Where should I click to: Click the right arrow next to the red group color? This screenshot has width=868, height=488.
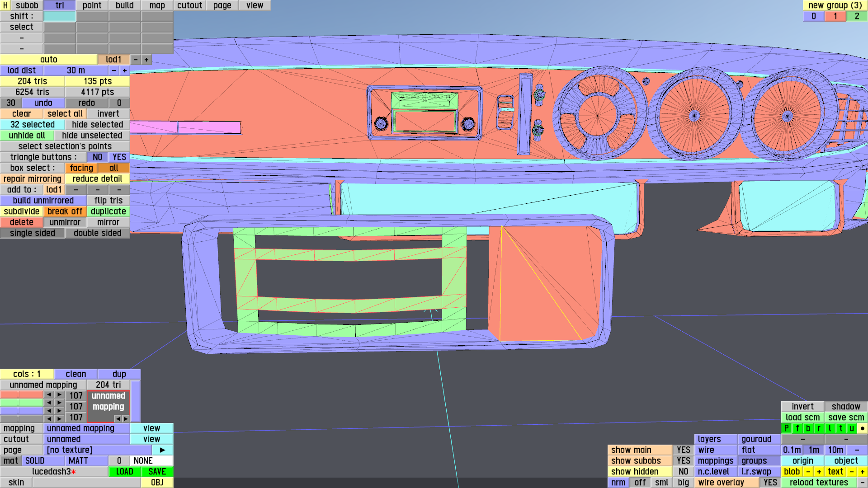[x=59, y=395]
